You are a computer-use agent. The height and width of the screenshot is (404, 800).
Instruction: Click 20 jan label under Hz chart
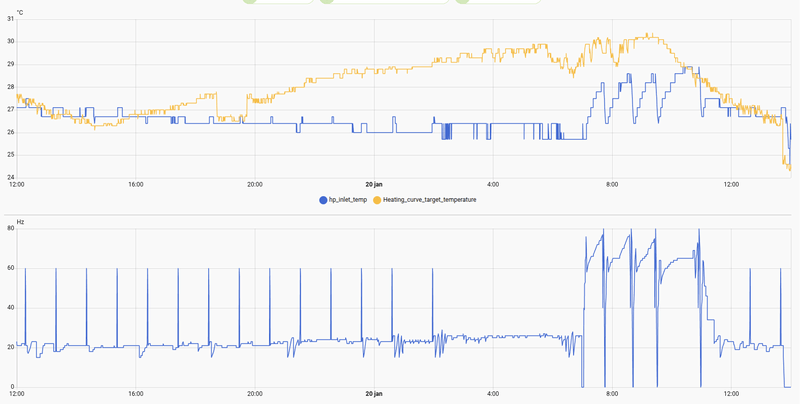coord(374,394)
